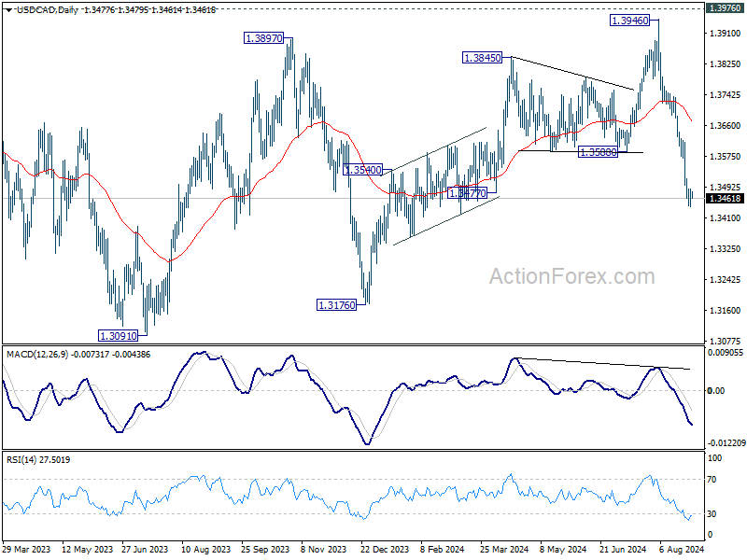Click the 1.35880 support price label

(x=598, y=152)
